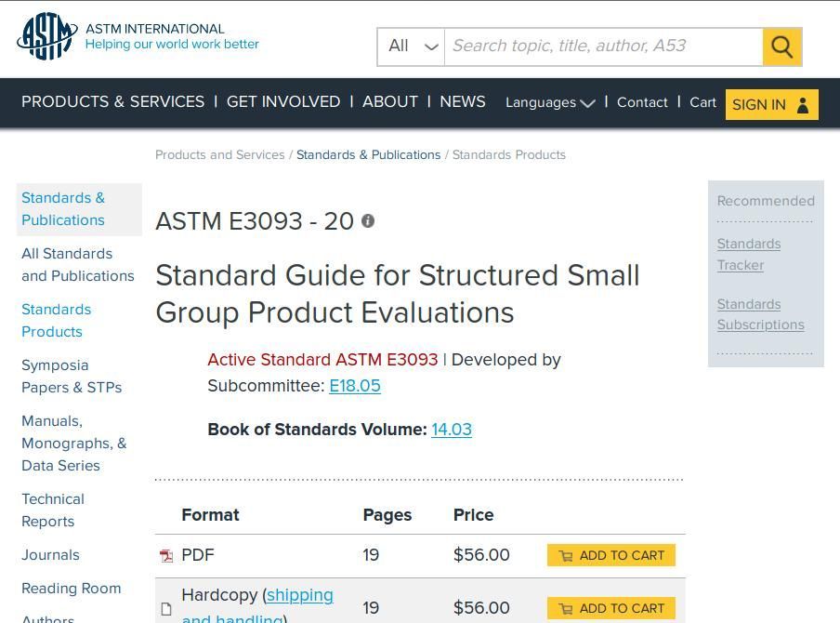Click the PDF price $56.00
The height and width of the screenshot is (623, 840).
point(481,555)
